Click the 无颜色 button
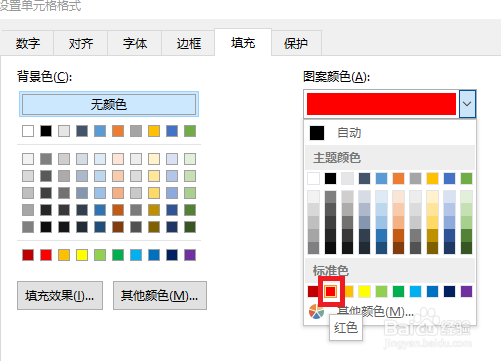This screenshot has width=501, height=361. point(109,104)
